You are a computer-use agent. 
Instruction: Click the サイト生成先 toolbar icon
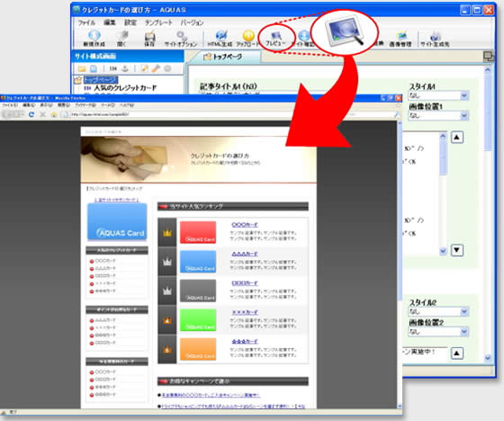(435, 39)
